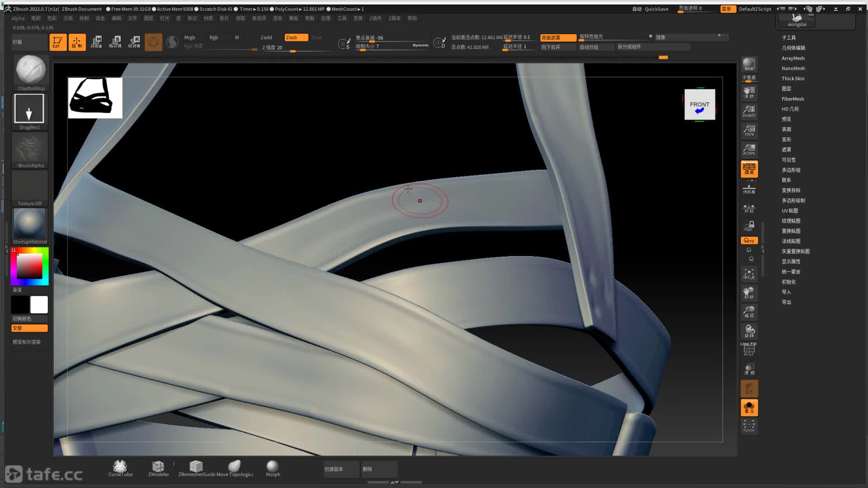The image size is (868, 488).
Task: Select the Move gizmo M button
Action: (96, 42)
